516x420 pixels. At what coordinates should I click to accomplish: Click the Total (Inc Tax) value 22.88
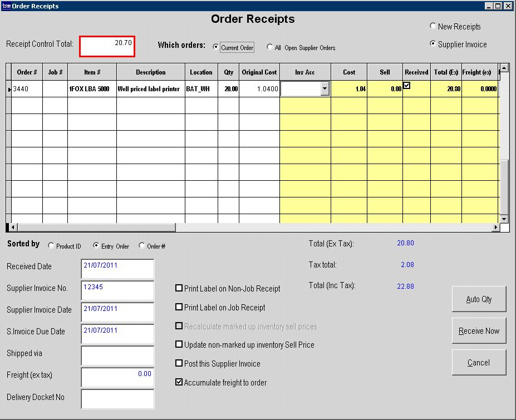pyautogui.click(x=405, y=286)
